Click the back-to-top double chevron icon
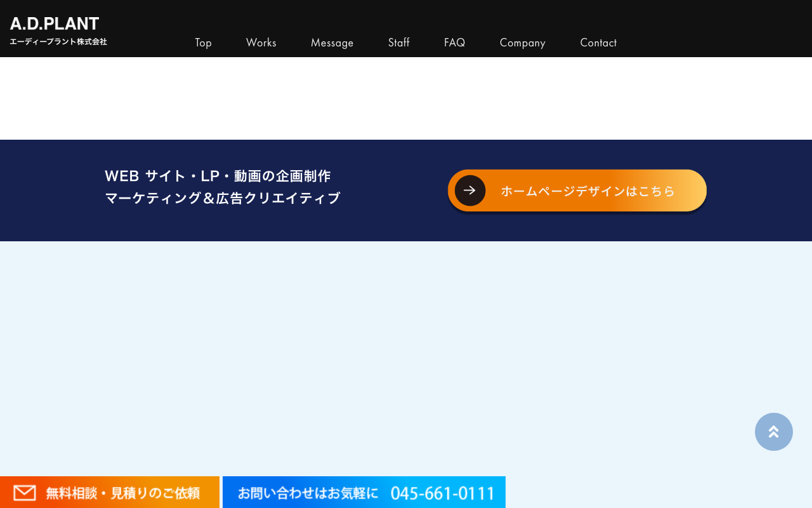 pos(773,431)
